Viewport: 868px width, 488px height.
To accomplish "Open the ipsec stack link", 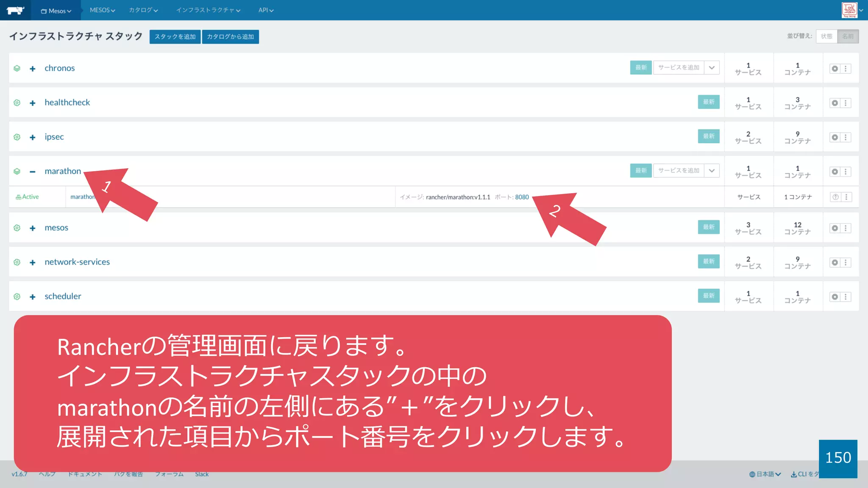I will 54,137.
